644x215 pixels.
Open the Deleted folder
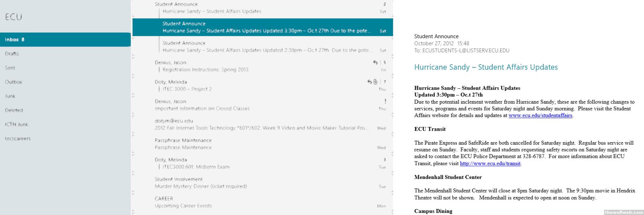click(14, 110)
